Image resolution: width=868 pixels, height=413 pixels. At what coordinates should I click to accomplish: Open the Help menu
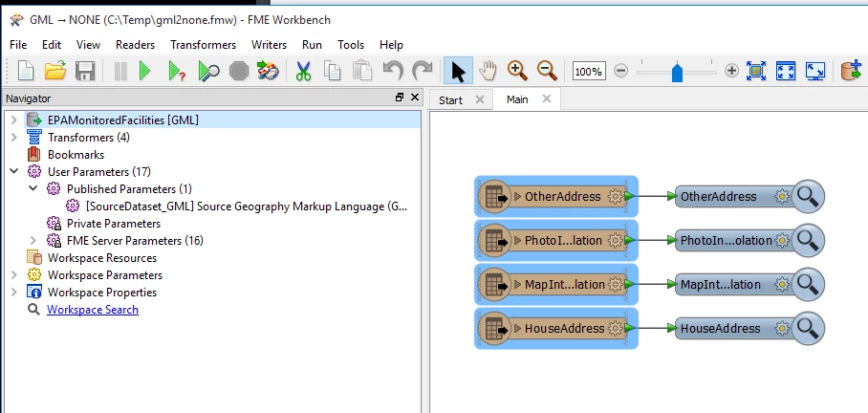pos(391,45)
